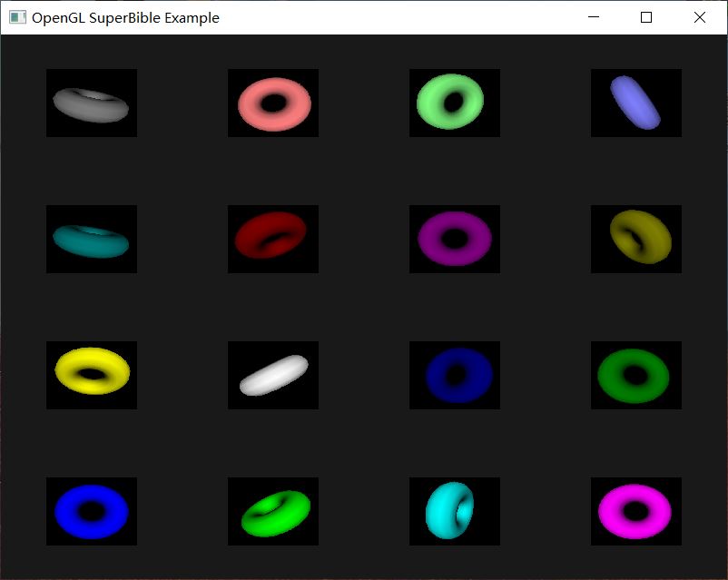Screen dimensions: 728x580
Task: Maximize the OpenGL SuperBible Example window
Action: (x=646, y=17)
